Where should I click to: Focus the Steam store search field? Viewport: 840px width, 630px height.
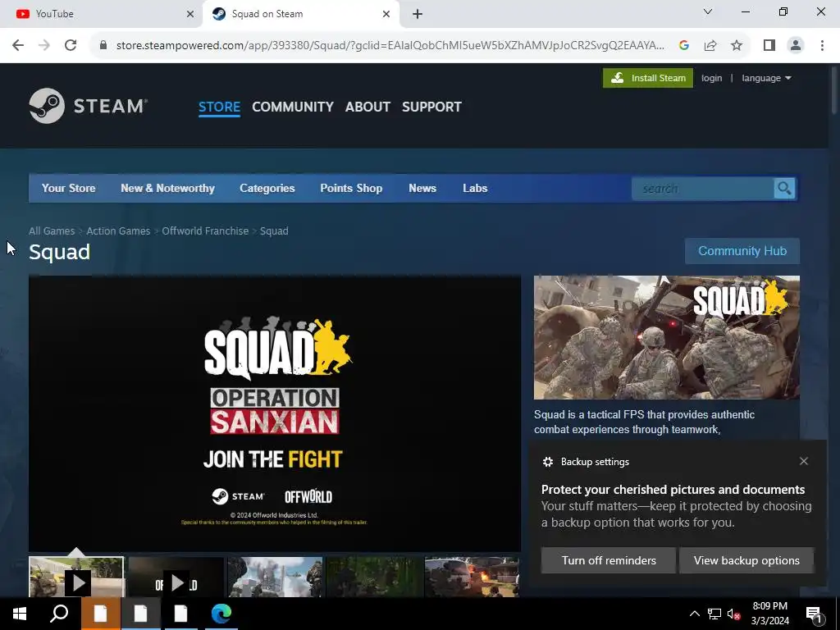coord(703,189)
